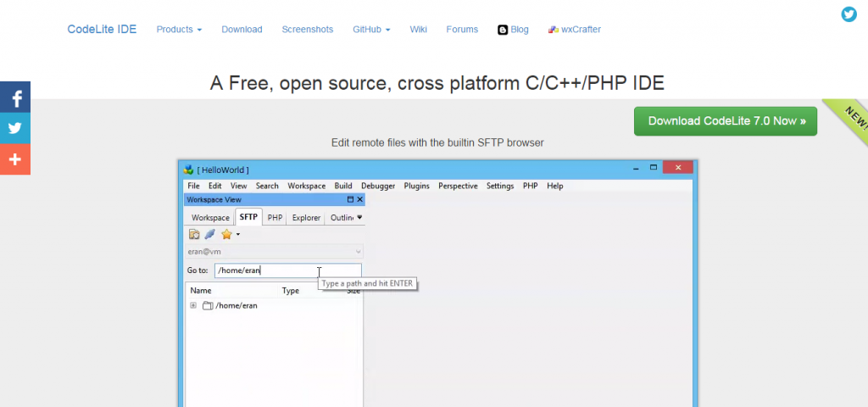Open the File menu

(193, 186)
